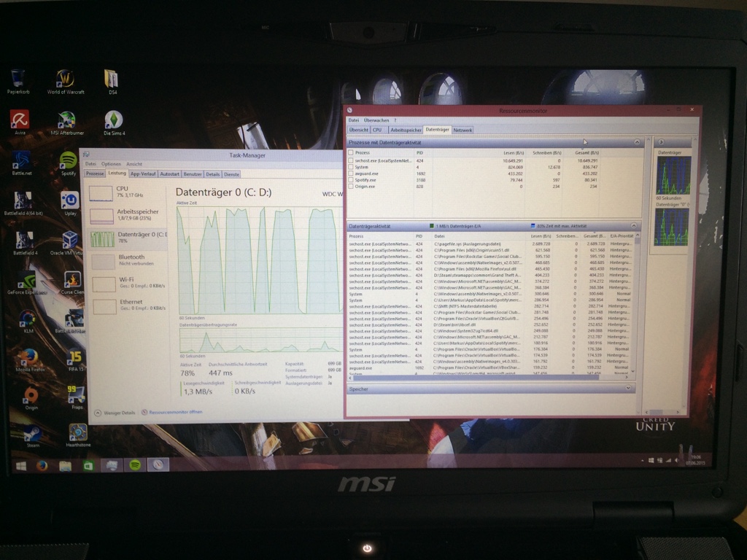Viewport: 747px width, 560px height.
Task: Expand the Speicher section
Action: click(x=628, y=388)
